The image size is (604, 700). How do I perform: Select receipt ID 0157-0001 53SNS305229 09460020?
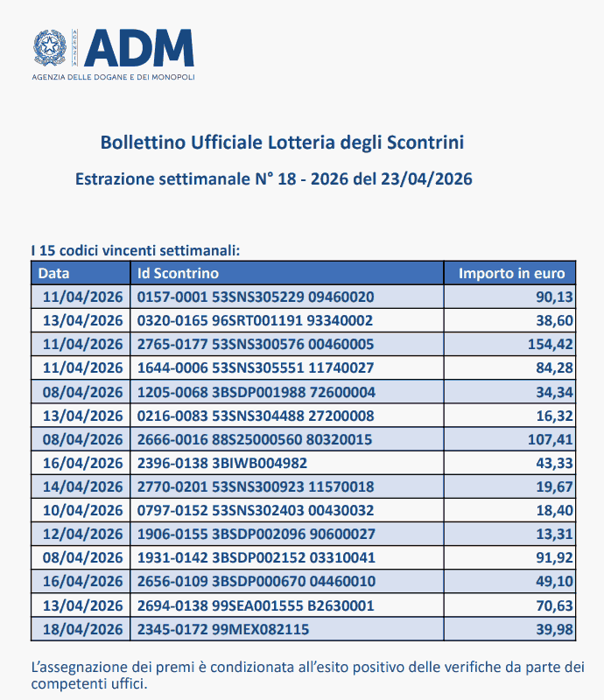tap(256, 297)
